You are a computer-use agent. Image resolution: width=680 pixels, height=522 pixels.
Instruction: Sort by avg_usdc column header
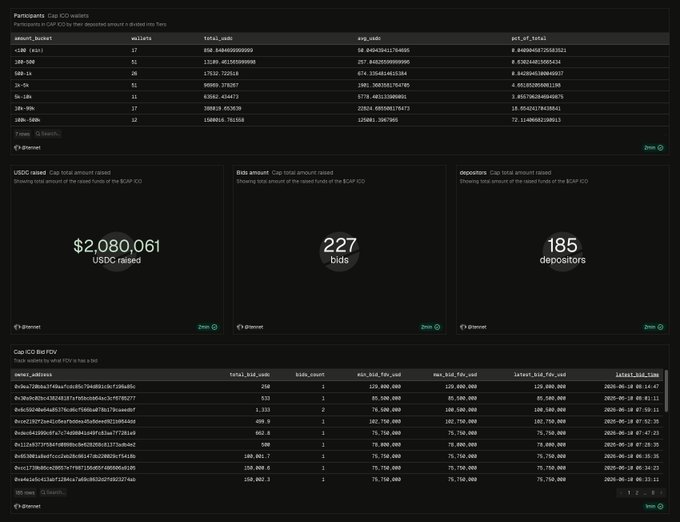point(369,39)
